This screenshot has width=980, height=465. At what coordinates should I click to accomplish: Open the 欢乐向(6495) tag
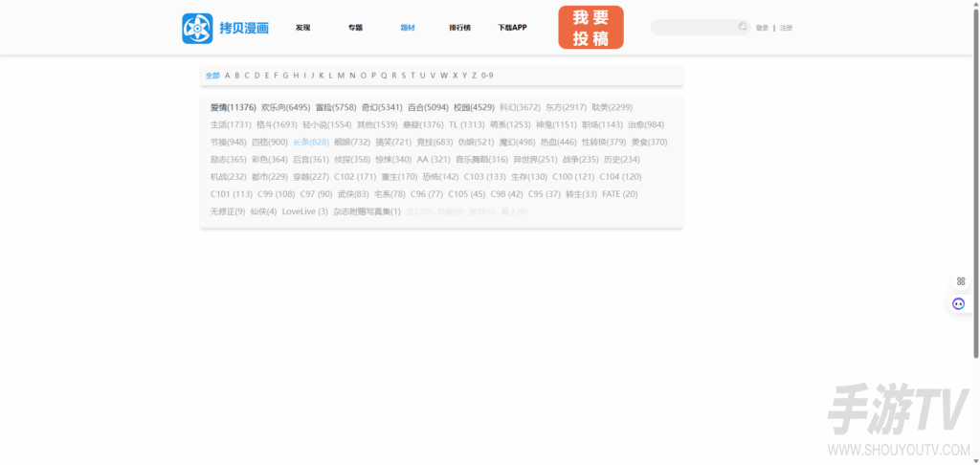[x=285, y=107]
